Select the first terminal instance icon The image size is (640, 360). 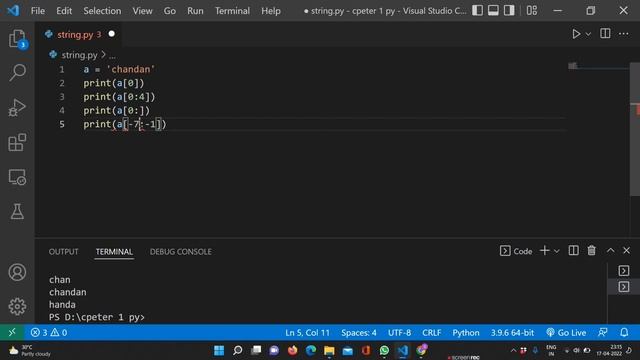tap(624, 271)
